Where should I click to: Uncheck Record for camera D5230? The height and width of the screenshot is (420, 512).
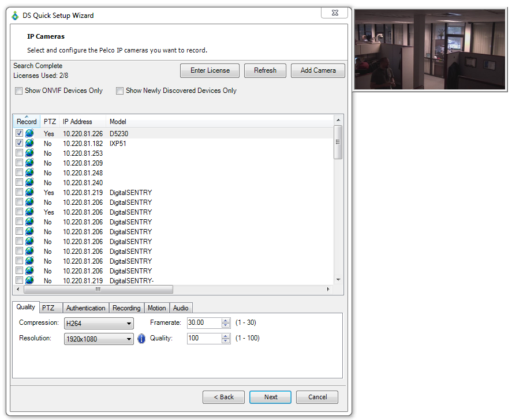pyautogui.click(x=18, y=133)
